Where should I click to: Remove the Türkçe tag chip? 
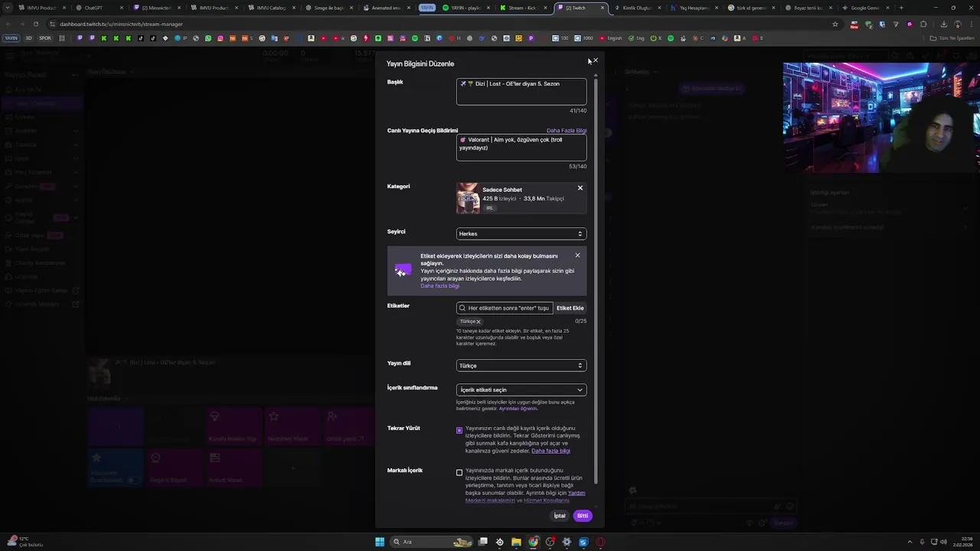(x=479, y=321)
